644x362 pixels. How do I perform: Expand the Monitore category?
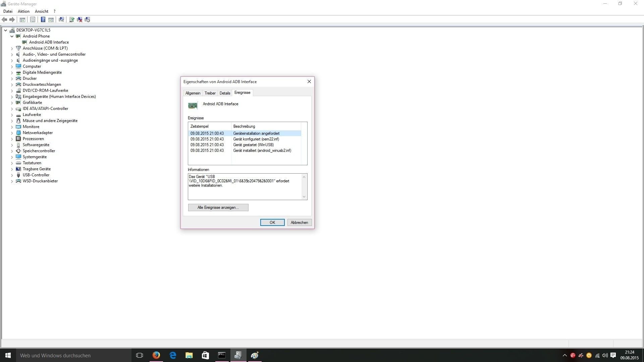(12, 127)
